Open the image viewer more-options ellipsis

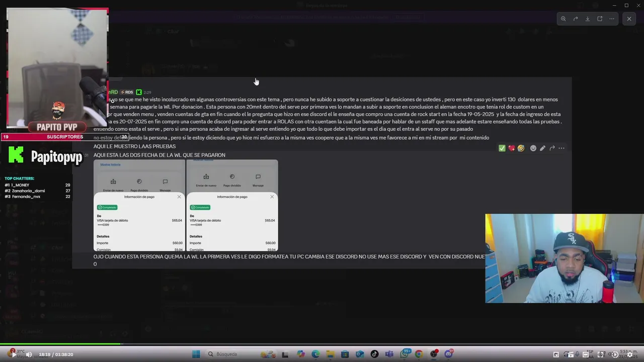coord(612,19)
